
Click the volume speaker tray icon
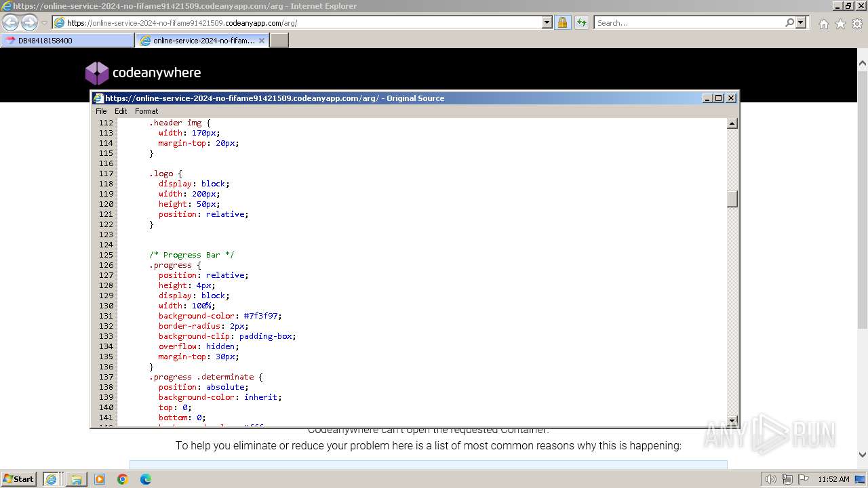tap(771, 479)
